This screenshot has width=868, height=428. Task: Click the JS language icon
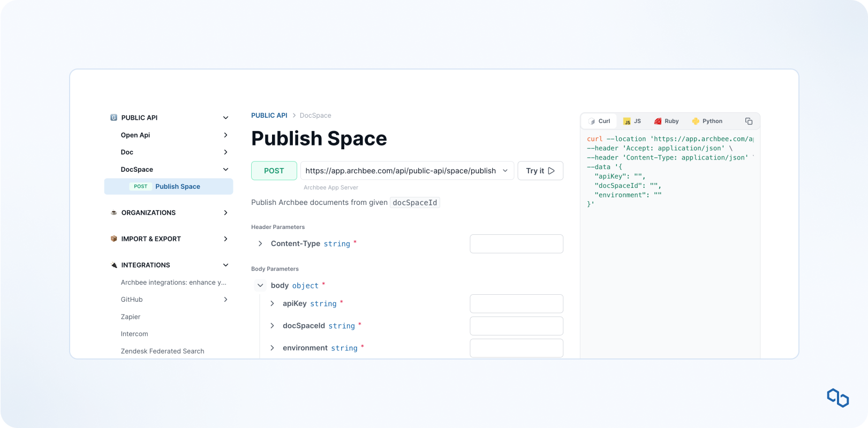coord(627,121)
